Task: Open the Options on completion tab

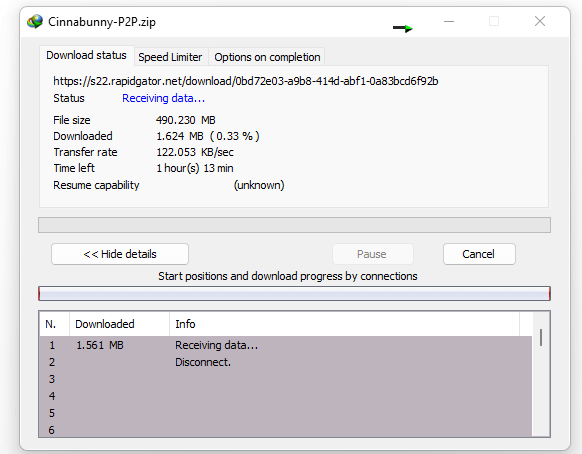Action: click(267, 57)
